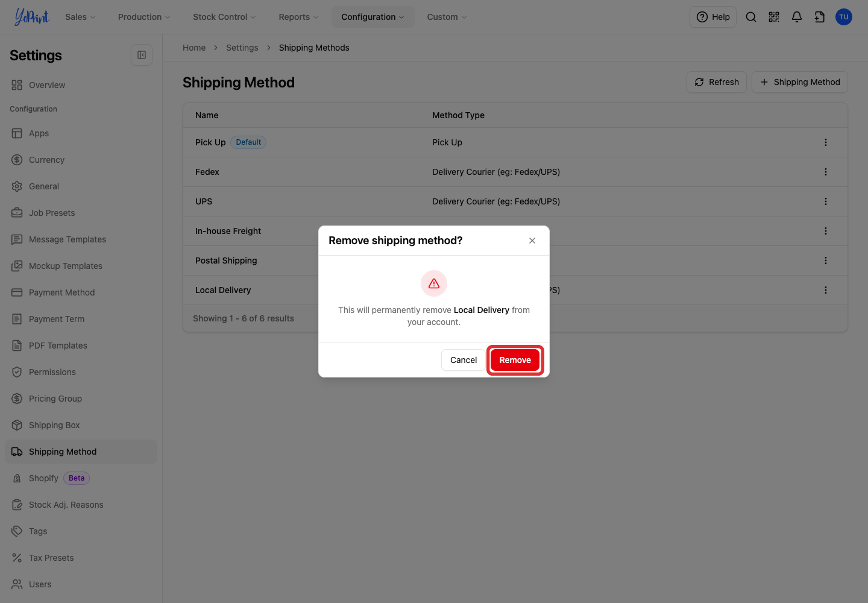Open the notifications bell

[797, 17]
